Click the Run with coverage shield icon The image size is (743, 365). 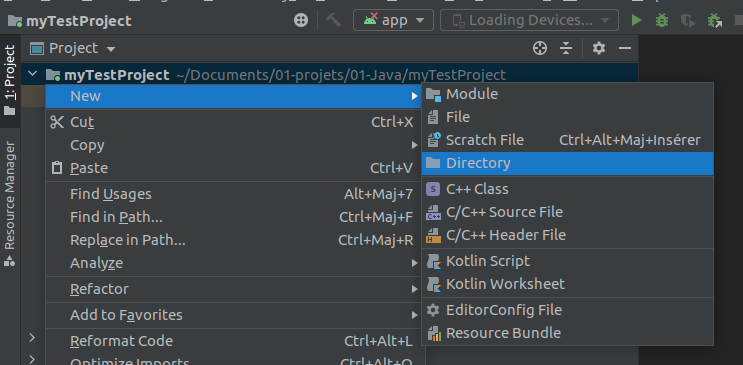point(688,20)
